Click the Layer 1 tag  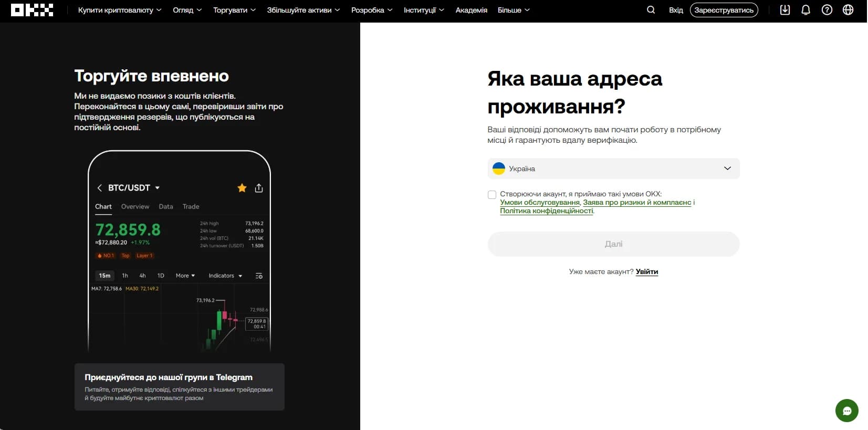[x=144, y=256]
